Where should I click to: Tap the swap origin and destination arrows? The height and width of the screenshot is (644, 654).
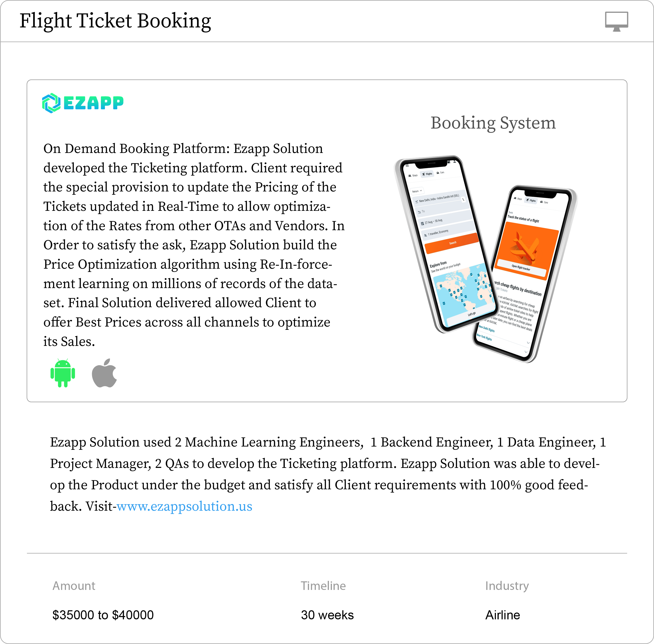click(463, 199)
